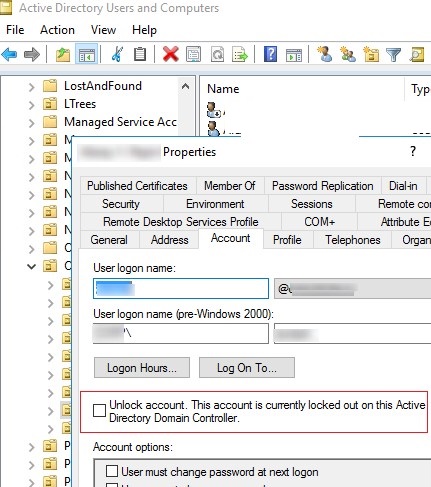The height and width of the screenshot is (487, 431).
Task: Click the Up one level folder icon
Action: tap(63, 54)
